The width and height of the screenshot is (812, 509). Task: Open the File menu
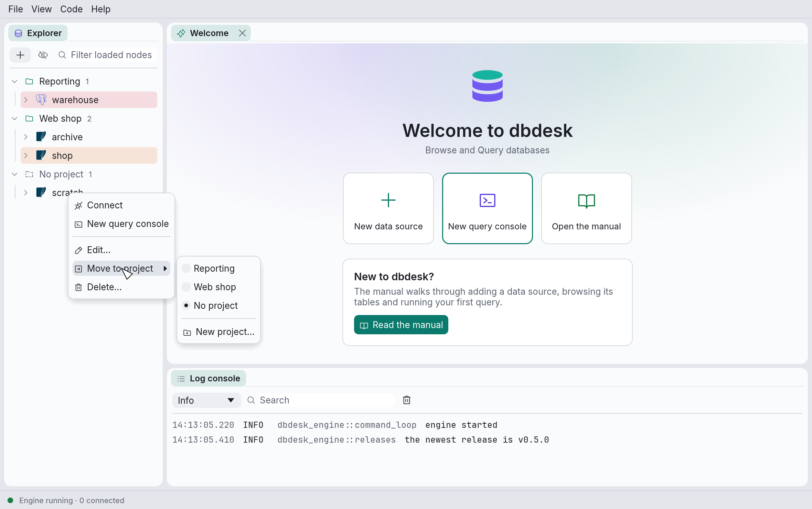click(x=15, y=9)
